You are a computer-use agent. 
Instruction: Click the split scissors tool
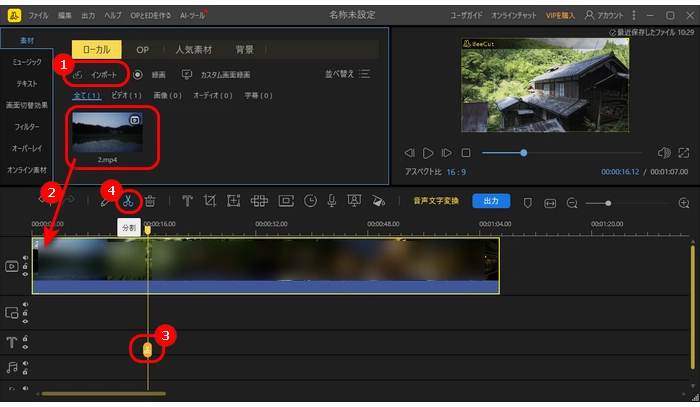[x=128, y=201]
